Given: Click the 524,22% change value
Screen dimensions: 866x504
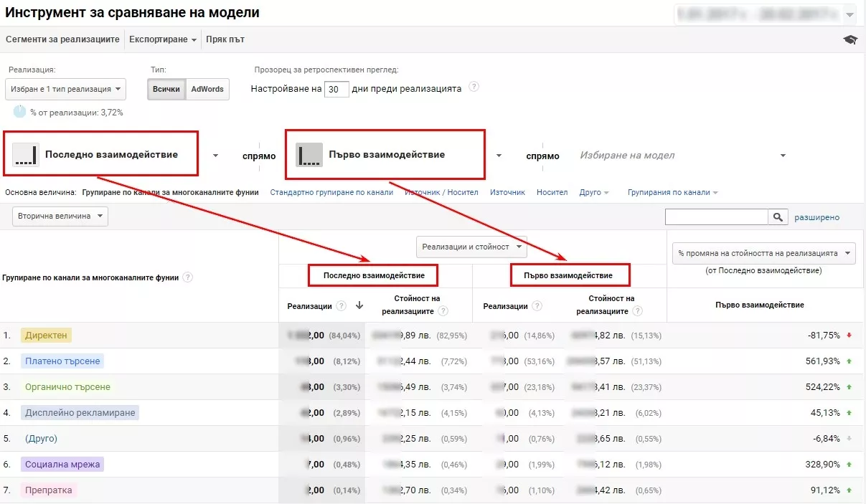Looking at the screenshot, I should [822, 386].
